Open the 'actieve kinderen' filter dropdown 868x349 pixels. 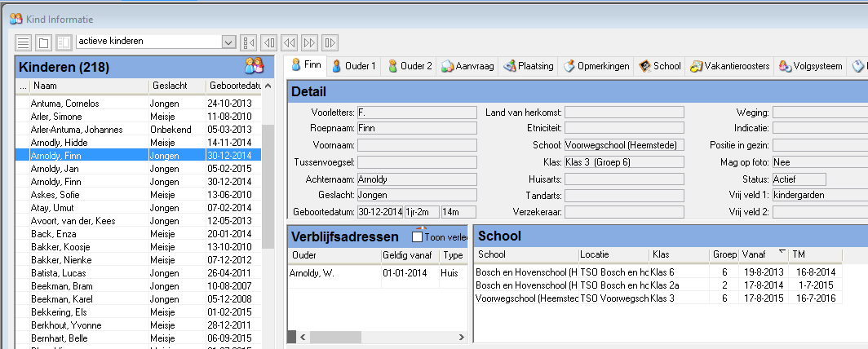[x=228, y=42]
